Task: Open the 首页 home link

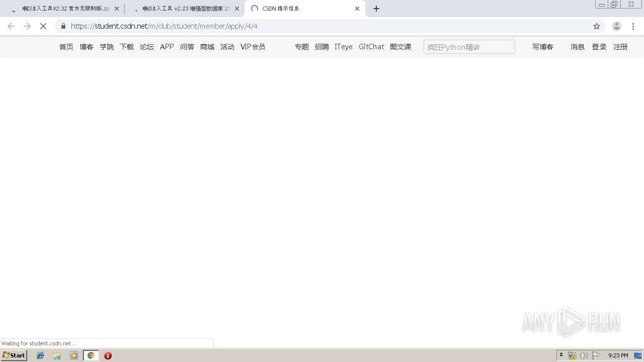Action: point(66,47)
